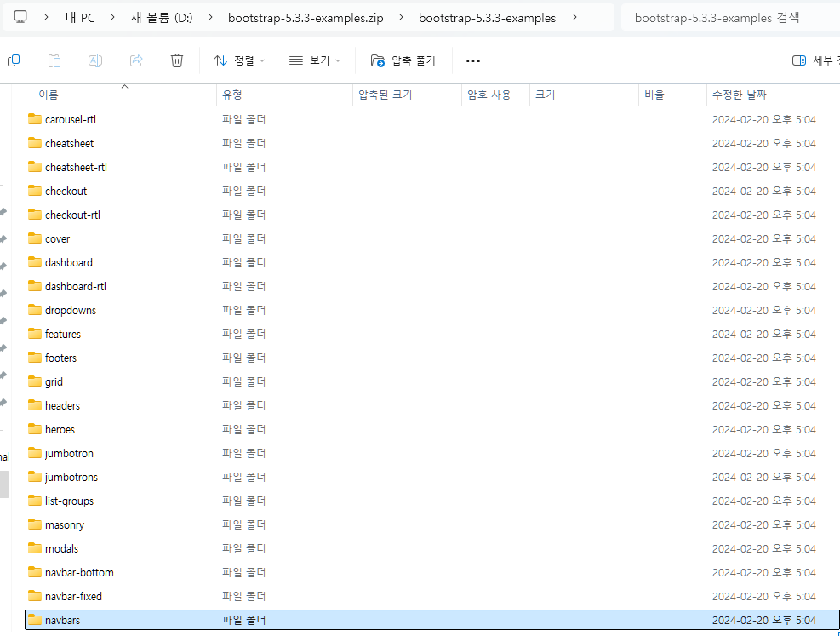Screen dimensions: 840x636
Task: Select the cheatsheet-rtl folder icon
Action: 35,167
